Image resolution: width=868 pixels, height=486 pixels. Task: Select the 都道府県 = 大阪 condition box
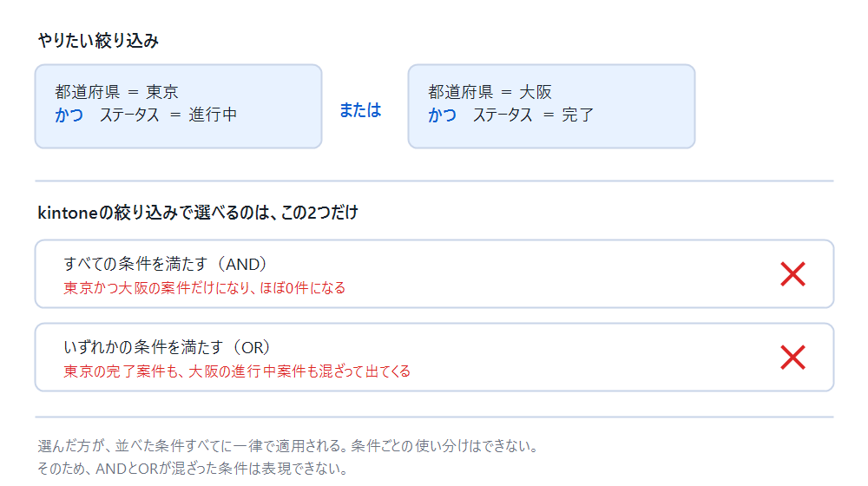pos(551,106)
